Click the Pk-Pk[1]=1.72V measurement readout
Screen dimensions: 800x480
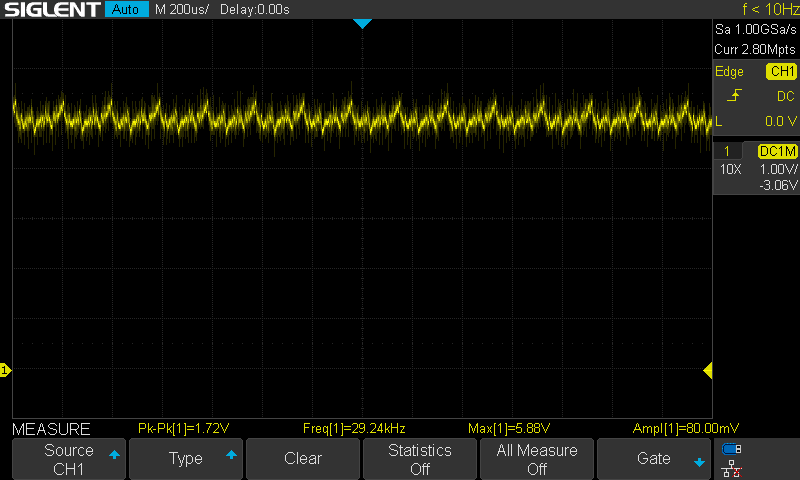(184, 429)
